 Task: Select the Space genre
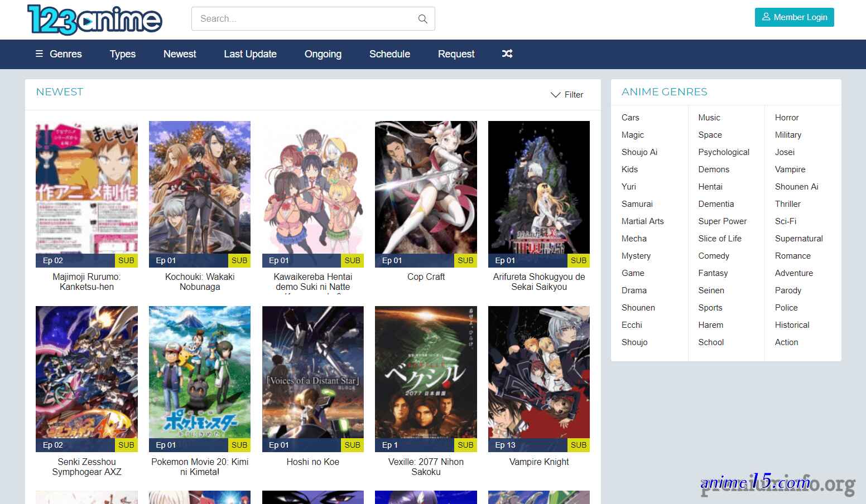pyautogui.click(x=710, y=135)
